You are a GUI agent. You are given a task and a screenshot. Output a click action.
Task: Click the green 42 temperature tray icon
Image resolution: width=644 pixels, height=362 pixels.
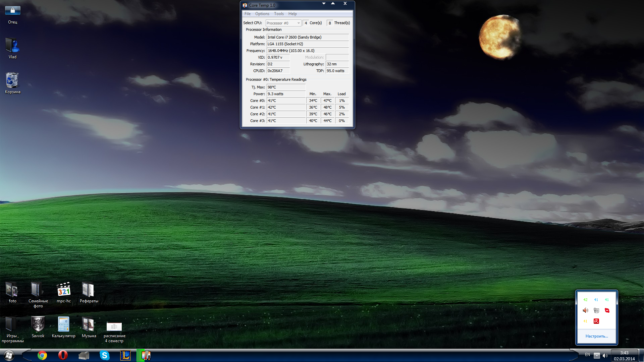coord(585,300)
